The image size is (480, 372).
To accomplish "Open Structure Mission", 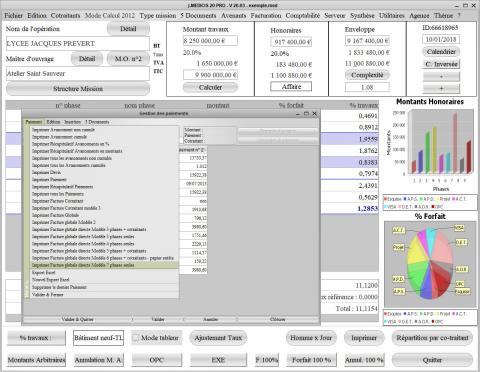I will coord(78,89).
